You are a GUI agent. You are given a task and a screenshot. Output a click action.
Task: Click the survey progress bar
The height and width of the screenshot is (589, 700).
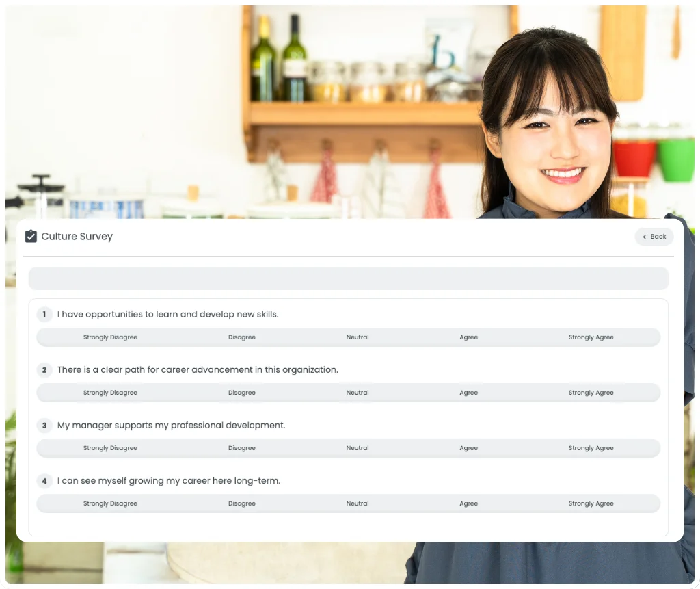(x=349, y=278)
